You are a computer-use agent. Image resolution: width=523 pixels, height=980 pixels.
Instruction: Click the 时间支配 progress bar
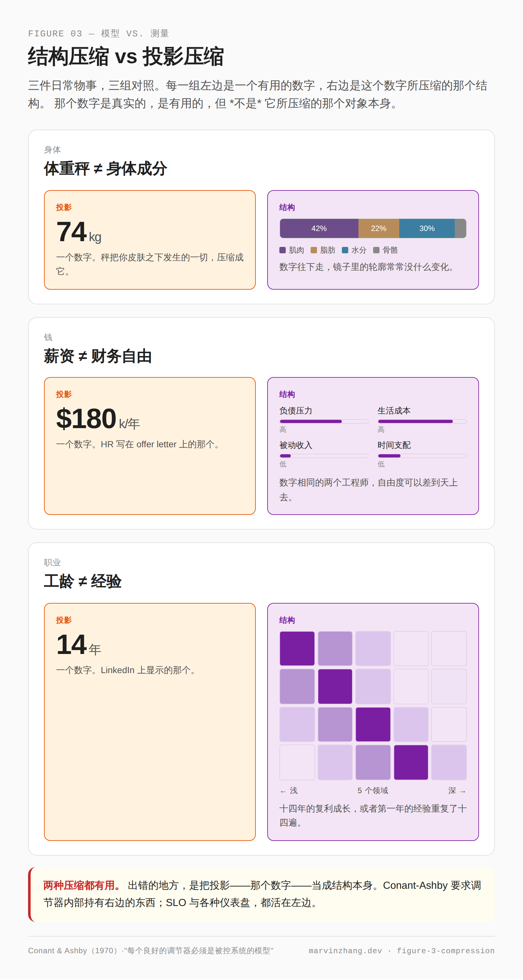point(422,456)
